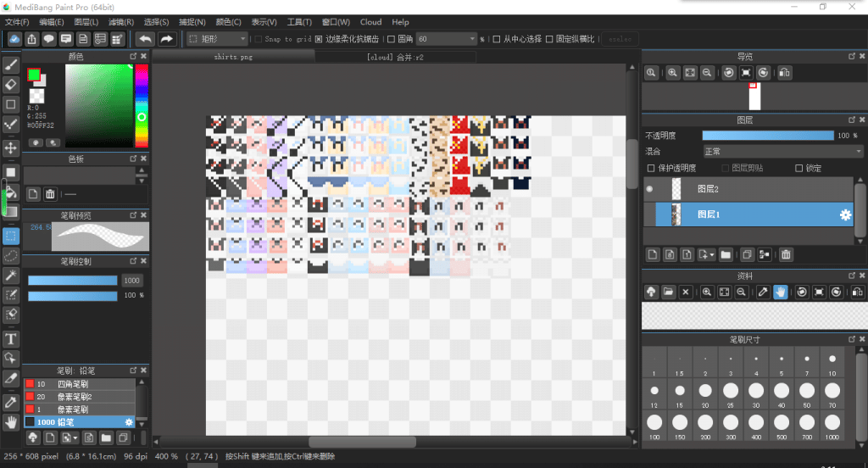Screen dimensions: 868x468
Task: Delete layer using the layer panel trash icon
Action: tap(786, 254)
